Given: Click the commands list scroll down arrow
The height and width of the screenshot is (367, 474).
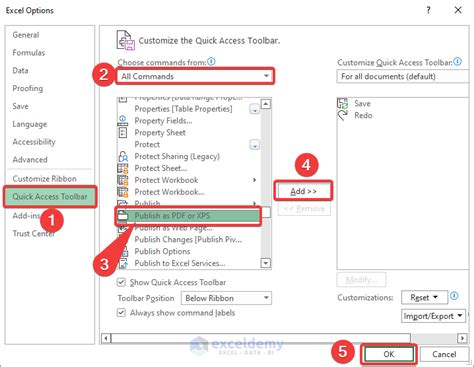Looking at the screenshot, I should click(x=266, y=263).
